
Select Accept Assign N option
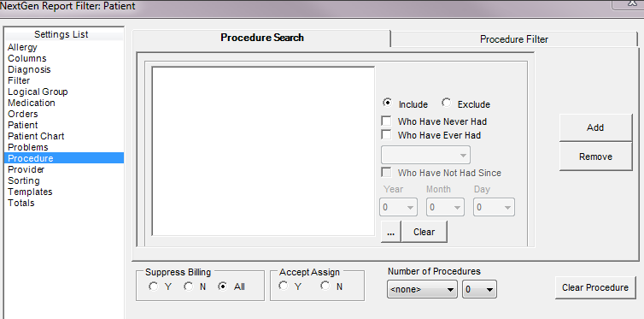coord(325,286)
